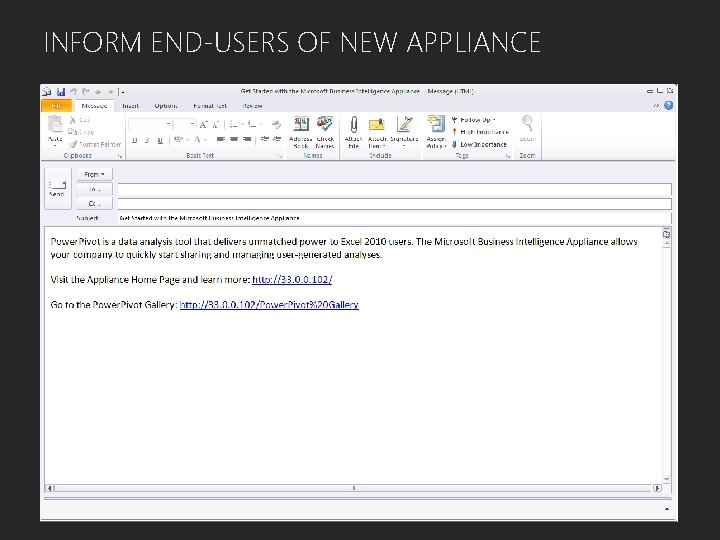Expand the people pane bottom arrow
Viewport: 720px width, 540px height.
click(x=667, y=509)
